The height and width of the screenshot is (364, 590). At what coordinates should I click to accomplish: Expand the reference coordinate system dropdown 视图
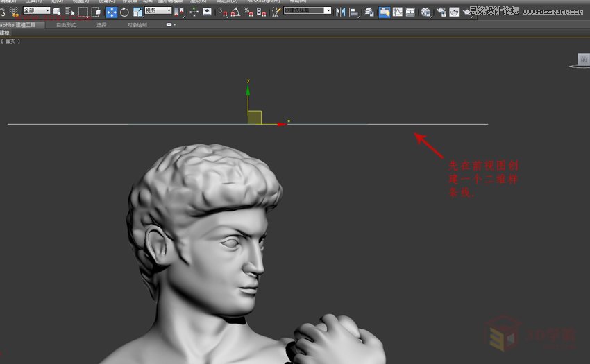point(158,11)
